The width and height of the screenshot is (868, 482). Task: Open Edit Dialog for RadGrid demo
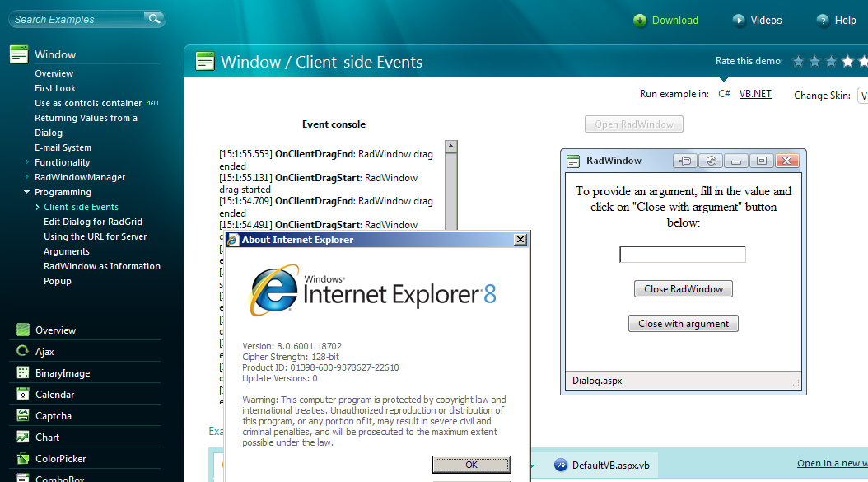click(93, 222)
